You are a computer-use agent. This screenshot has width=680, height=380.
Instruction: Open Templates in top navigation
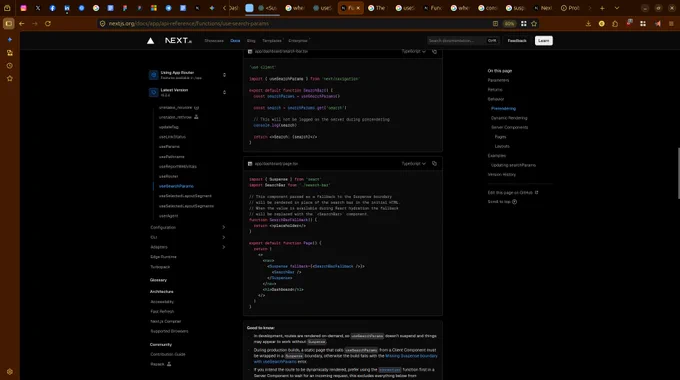[272, 41]
